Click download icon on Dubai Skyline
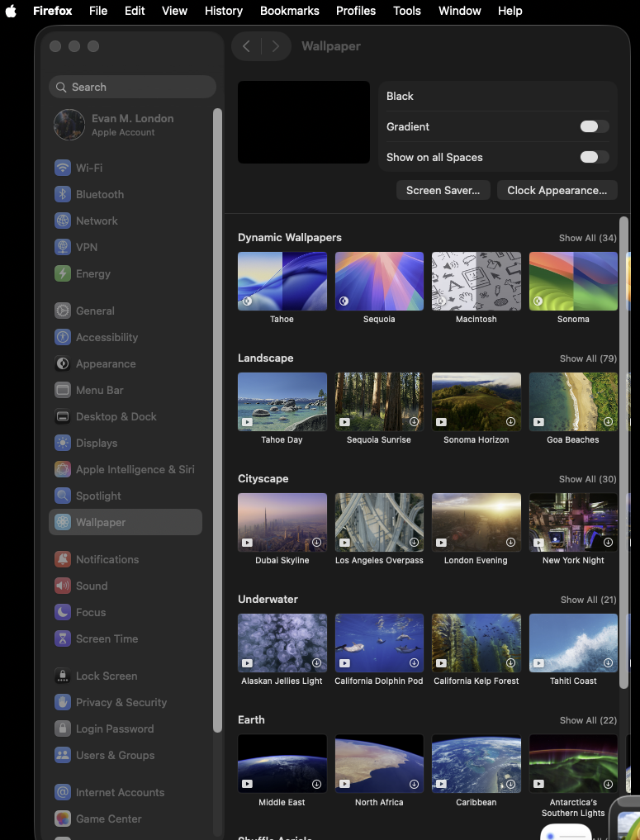This screenshot has width=640, height=840. point(316,542)
